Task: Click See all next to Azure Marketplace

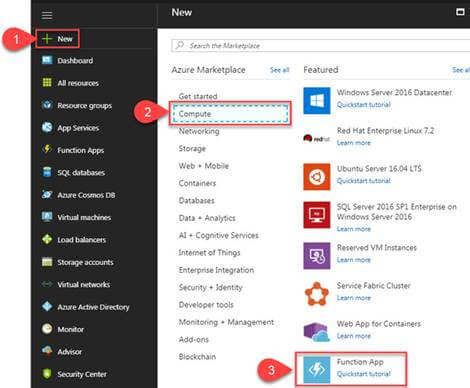Action: pos(279,70)
